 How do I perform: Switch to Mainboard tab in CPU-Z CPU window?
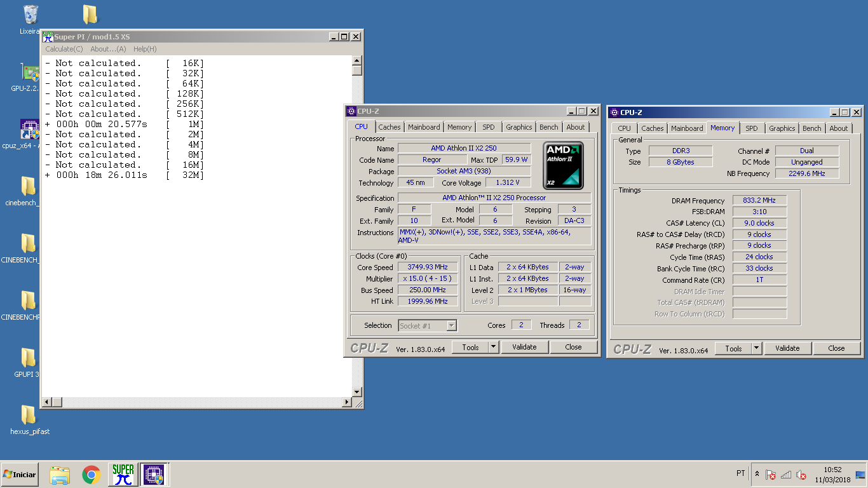click(x=424, y=127)
